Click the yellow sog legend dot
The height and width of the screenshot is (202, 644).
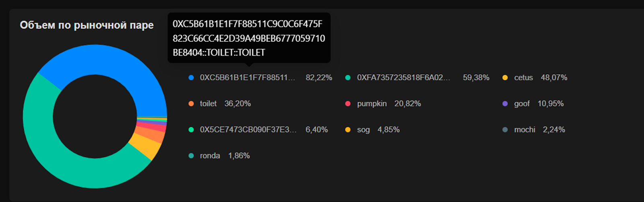(x=348, y=130)
